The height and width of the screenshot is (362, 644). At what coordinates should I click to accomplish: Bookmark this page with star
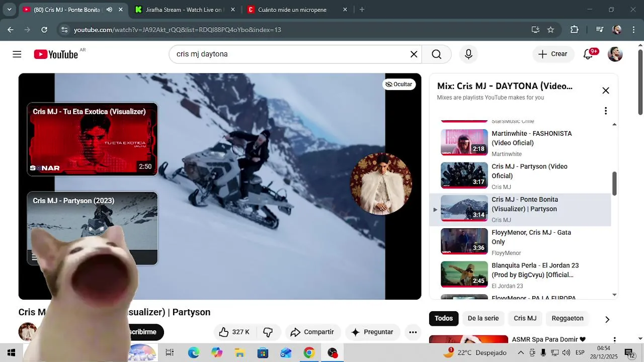(x=550, y=30)
